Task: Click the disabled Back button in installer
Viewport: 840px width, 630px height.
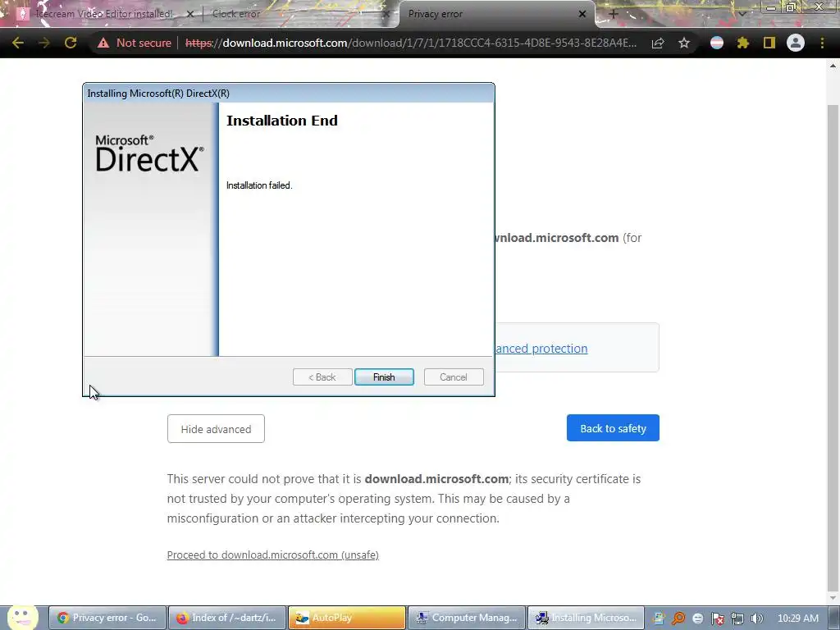Action: [x=322, y=377]
